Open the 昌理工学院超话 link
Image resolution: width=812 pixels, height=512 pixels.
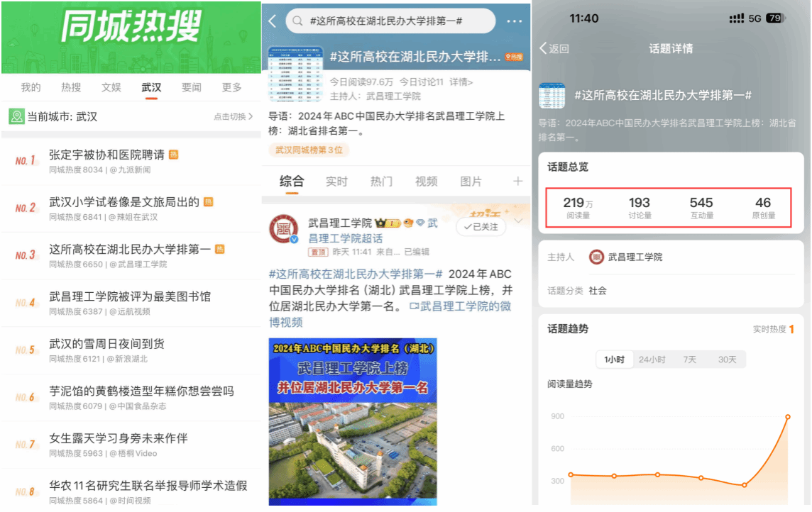coord(346,238)
